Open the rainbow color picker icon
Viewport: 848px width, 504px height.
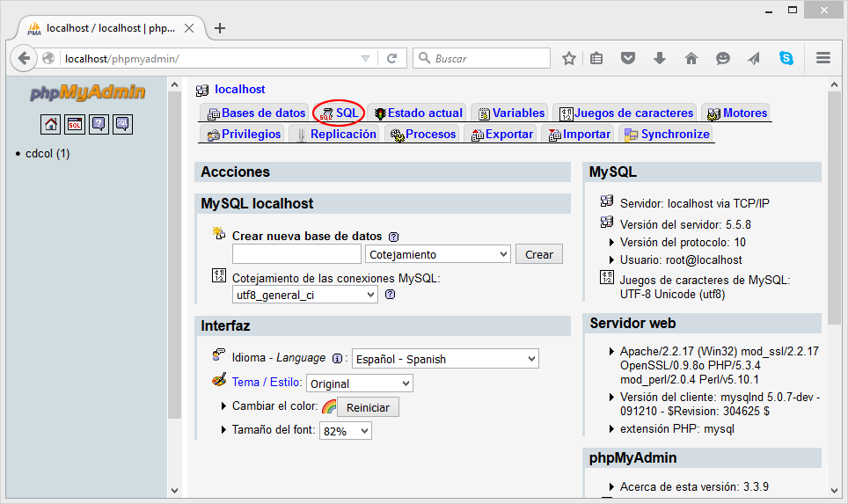coord(329,406)
